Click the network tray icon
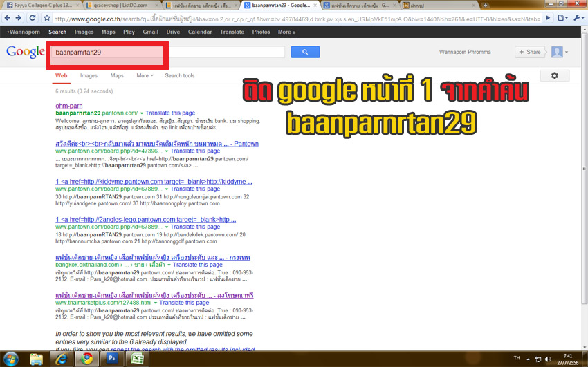 pyautogui.click(x=538, y=359)
